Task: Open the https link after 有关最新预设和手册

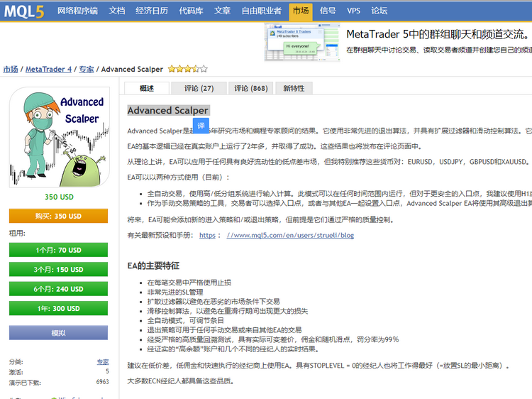Action: pyautogui.click(x=207, y=235)
